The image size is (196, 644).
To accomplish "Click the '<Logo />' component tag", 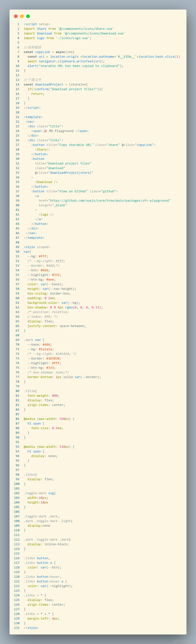I will [x=46, y=214].
